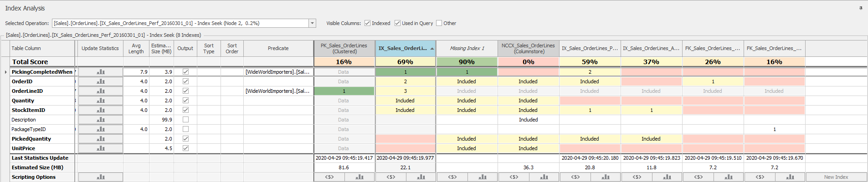
Task: Click the Sort Type column header
Action: click(209, 48)
